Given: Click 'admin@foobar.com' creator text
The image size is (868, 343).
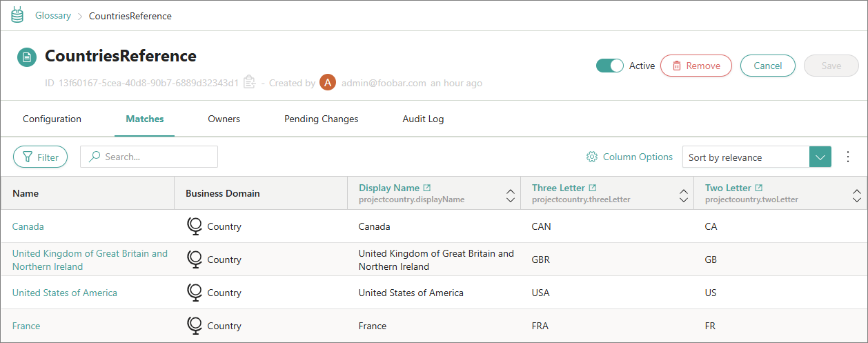Looking at the screenshot, I should point(384,83).
